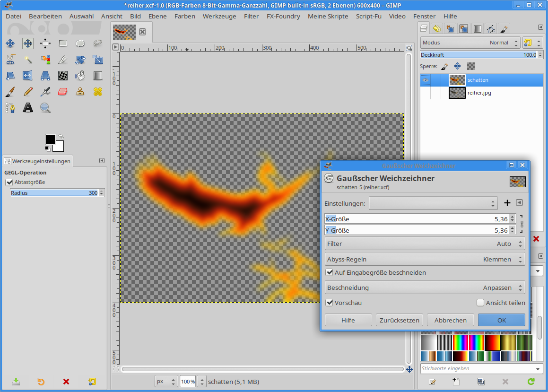Choose the Eraser tool
Image resolution: width=548 pixels, height=392 pixels.
pos(63,91)
